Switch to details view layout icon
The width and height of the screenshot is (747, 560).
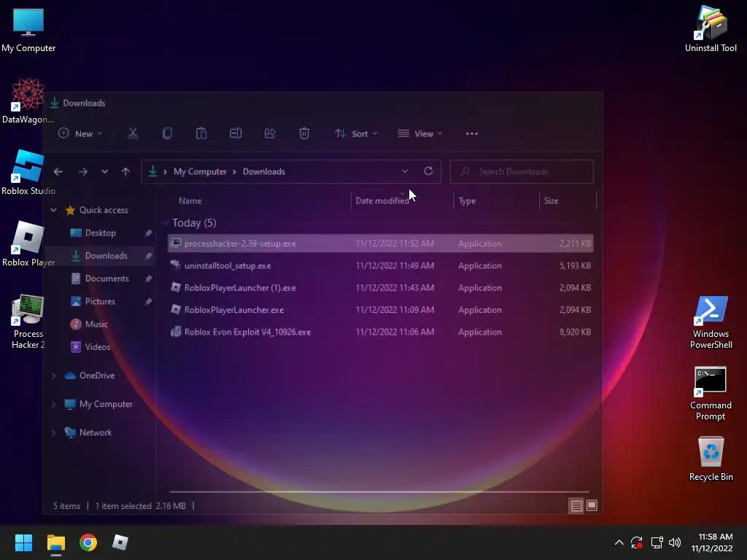click(x=576, y=506)
